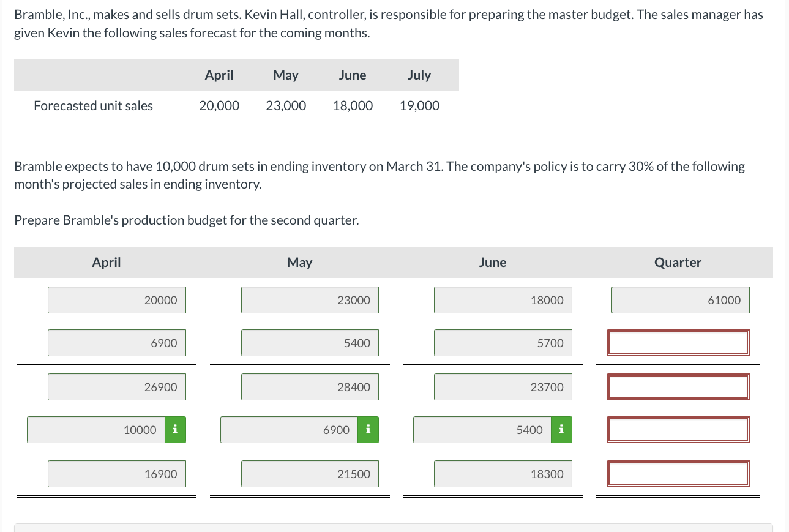Click the May header in production budget
Viewport: 789px width, 532px height.
300,263
